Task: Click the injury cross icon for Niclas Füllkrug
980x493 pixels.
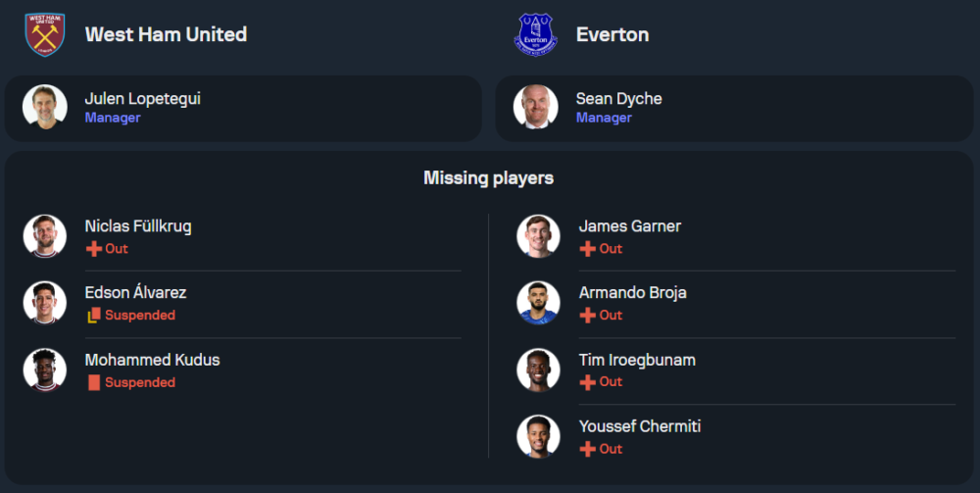Action: [x=94, y=249]
